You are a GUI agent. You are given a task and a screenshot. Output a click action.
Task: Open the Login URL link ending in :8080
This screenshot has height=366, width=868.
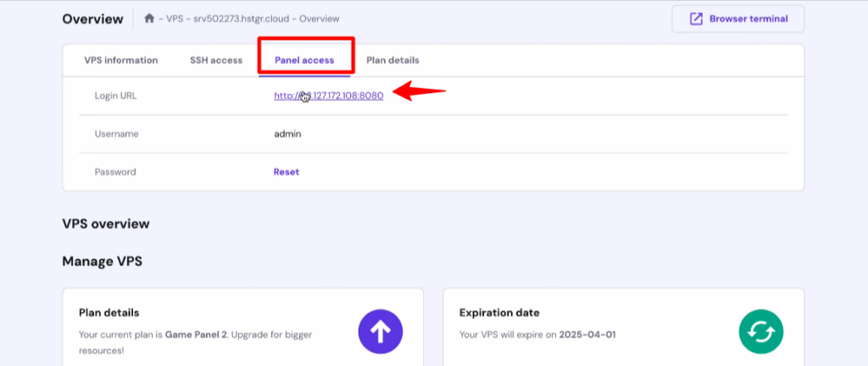click(x=329, y=96)
